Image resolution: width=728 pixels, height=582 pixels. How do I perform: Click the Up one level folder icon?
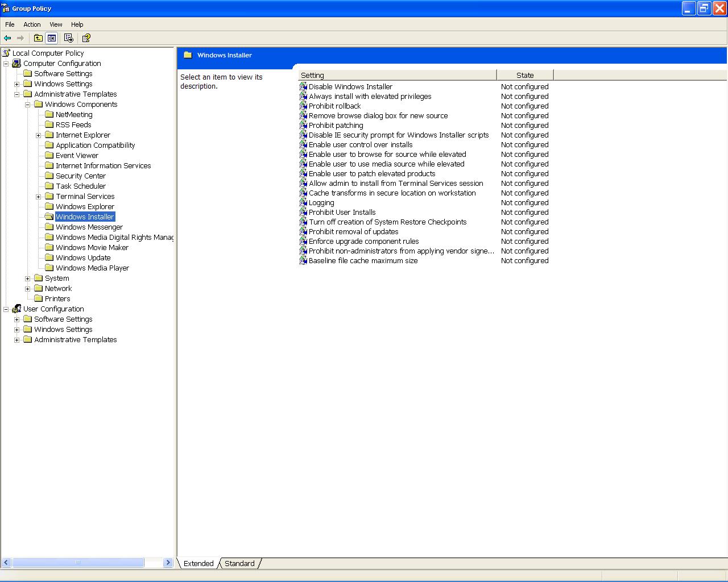point(38,38)
